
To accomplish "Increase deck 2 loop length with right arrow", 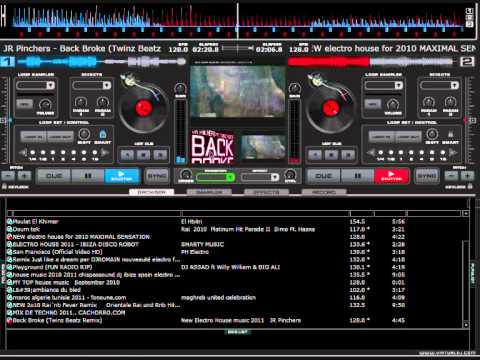I will click(453, 153).
